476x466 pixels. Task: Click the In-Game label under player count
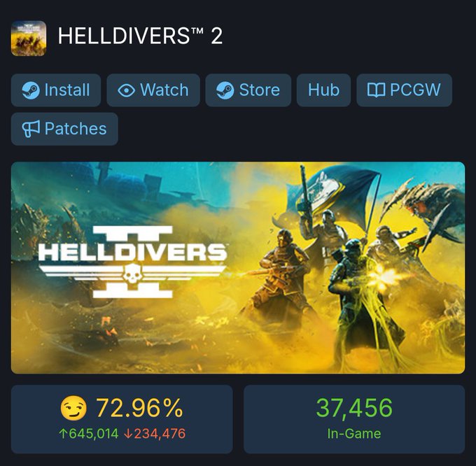[x=354, y=434]
